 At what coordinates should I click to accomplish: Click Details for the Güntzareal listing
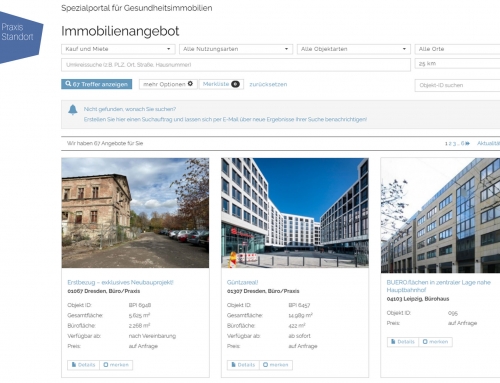243,365
